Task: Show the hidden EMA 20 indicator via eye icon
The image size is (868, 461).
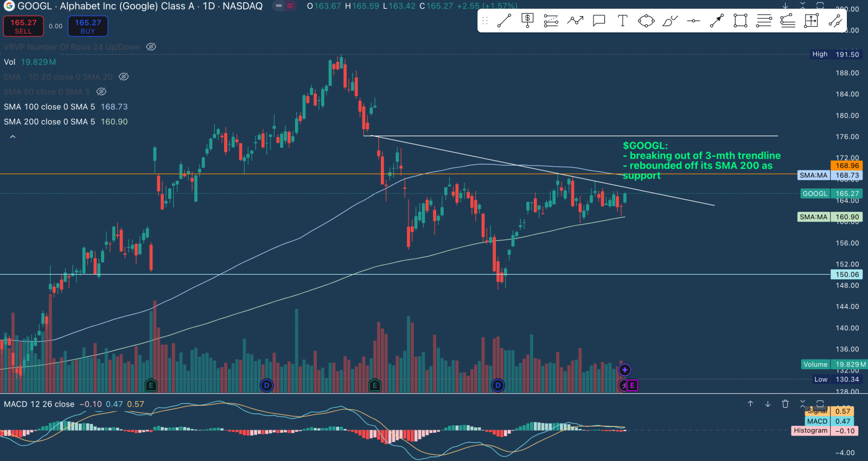Action: [x=124, y=77]
